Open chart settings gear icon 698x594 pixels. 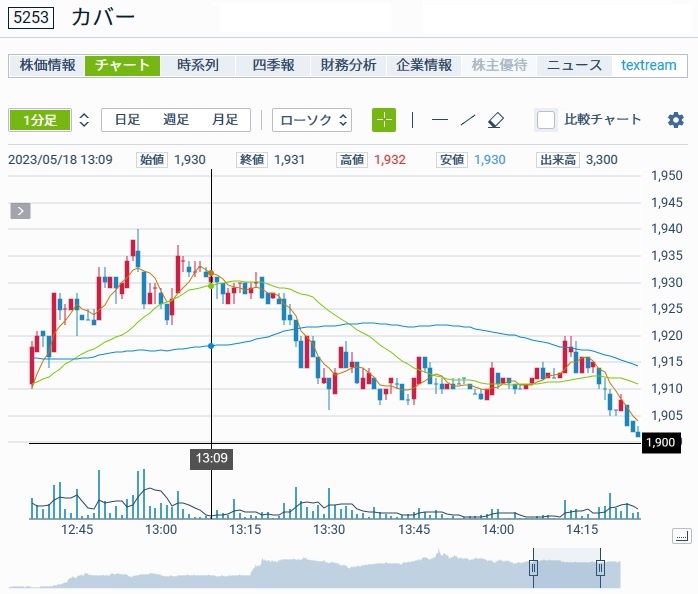[x=676, y=120]
